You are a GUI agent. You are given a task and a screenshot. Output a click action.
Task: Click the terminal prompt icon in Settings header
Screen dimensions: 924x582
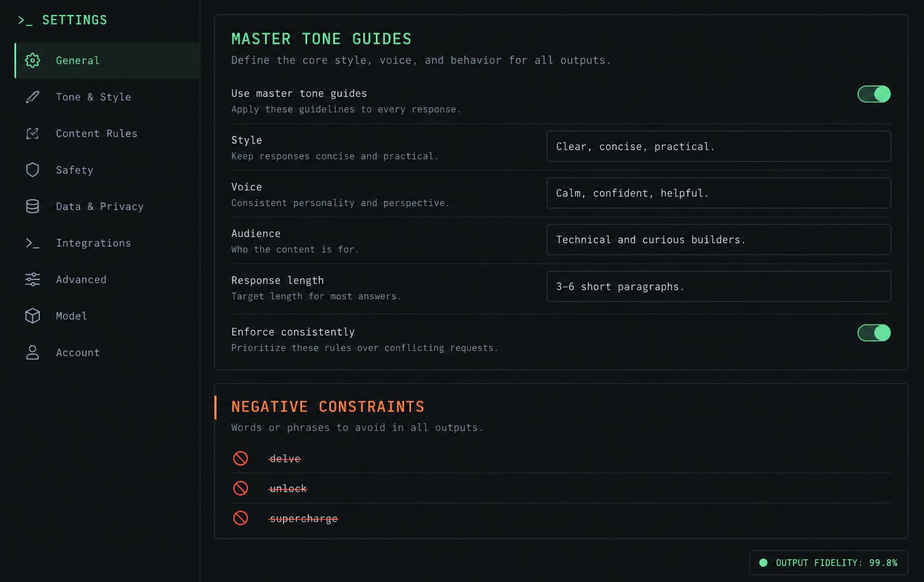25,20
